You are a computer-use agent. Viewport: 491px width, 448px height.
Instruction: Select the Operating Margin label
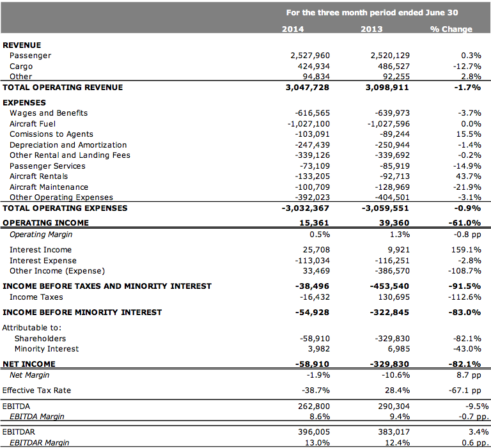[x=41, y=235]
